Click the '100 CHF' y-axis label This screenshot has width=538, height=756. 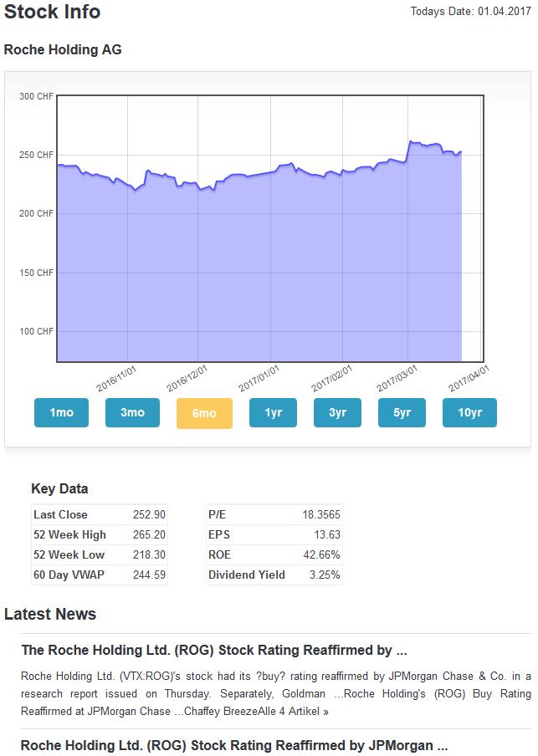tap(36, 331)
